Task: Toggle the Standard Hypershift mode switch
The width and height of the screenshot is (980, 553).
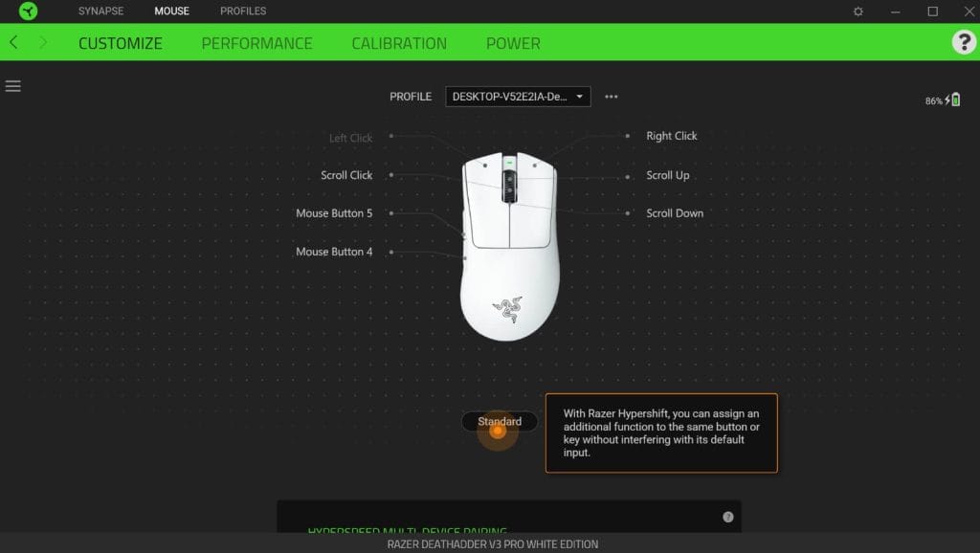Action: click(x=500, y=421)
